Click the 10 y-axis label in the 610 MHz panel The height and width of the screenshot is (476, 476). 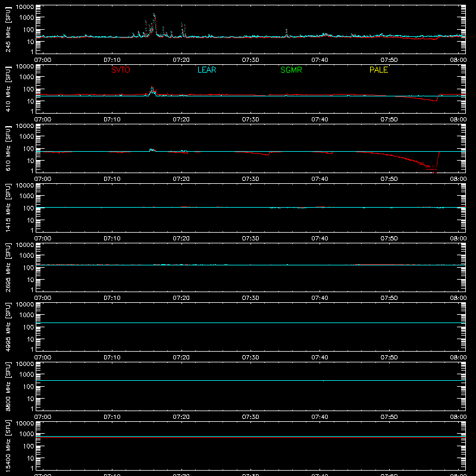30,161
